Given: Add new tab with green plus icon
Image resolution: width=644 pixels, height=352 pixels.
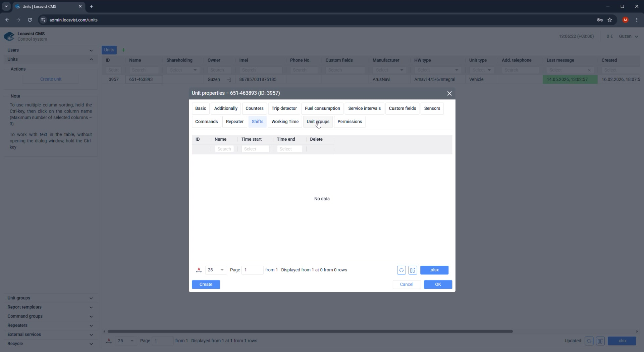Looking at the screenshot, I should [x=123, y=50].
